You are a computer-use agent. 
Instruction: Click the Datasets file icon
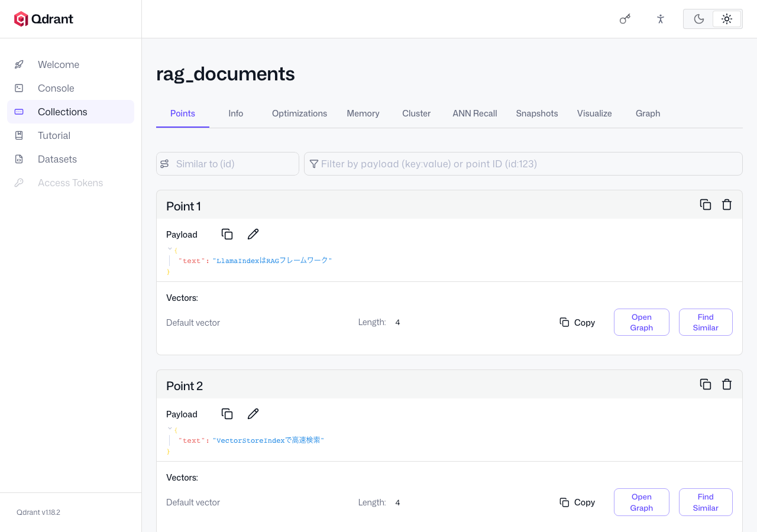(x=19, y=159)
